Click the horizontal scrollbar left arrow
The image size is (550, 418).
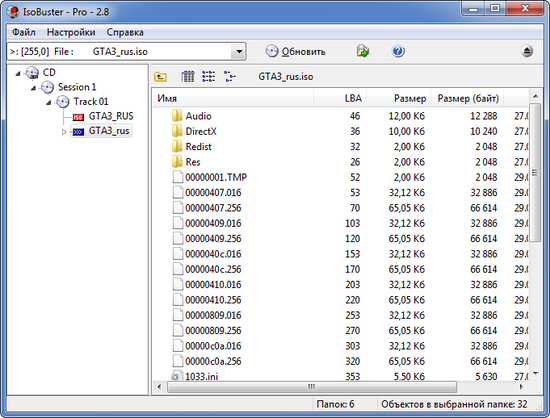(x=160, y=387)
